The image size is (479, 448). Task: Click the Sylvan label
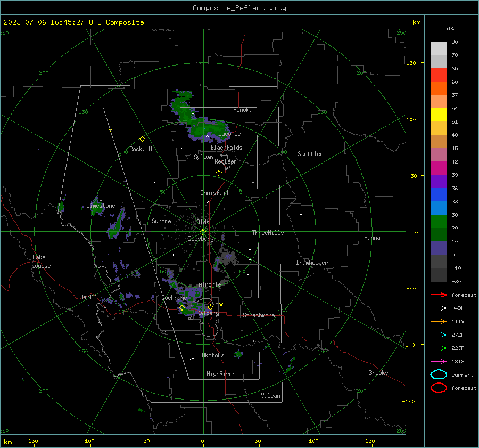click(x=203, y=157)
